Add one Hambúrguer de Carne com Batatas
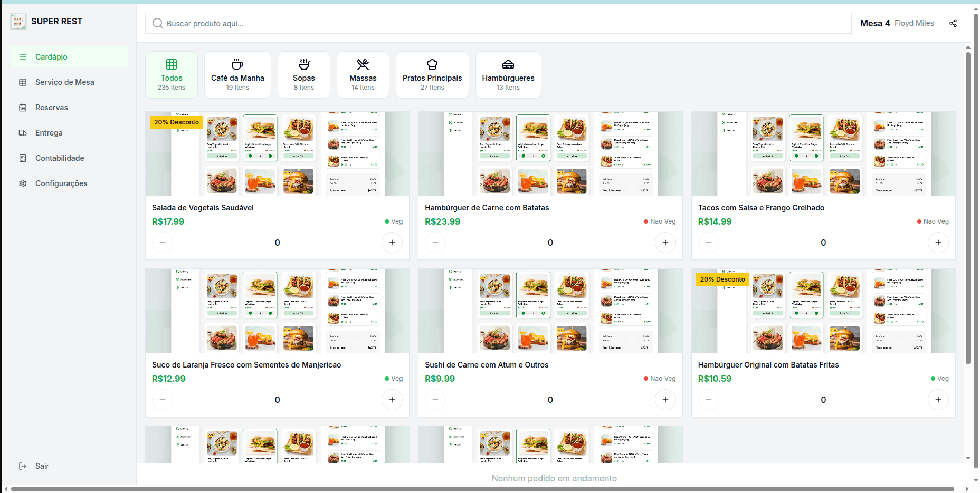Screen dimensions: 980x493 665,243
